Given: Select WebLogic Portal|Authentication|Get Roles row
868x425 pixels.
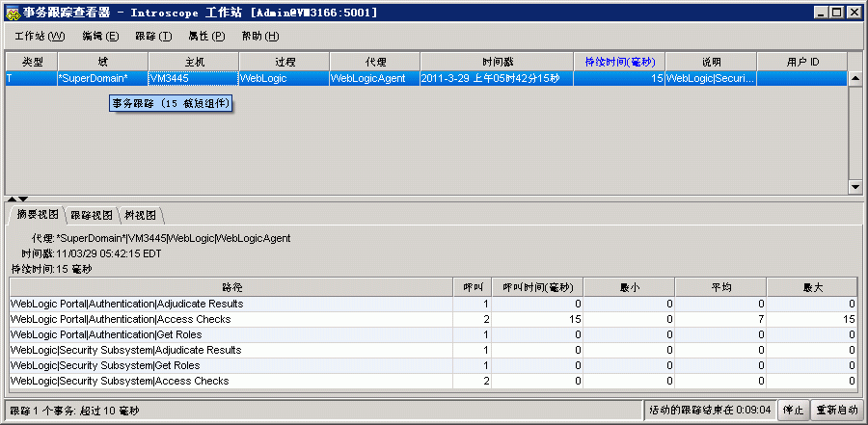Looking at the screenshot, I should point(433,334).
